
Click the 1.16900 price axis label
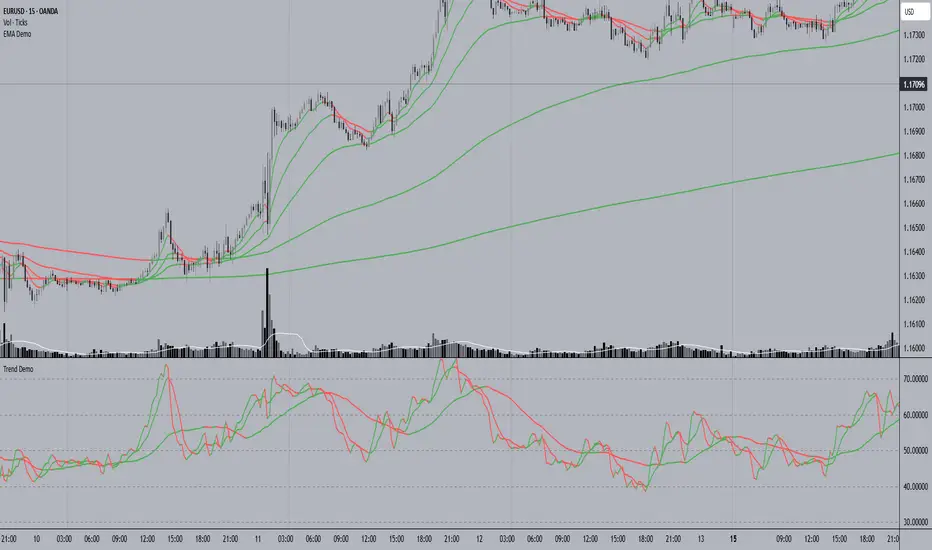point(914,131)
